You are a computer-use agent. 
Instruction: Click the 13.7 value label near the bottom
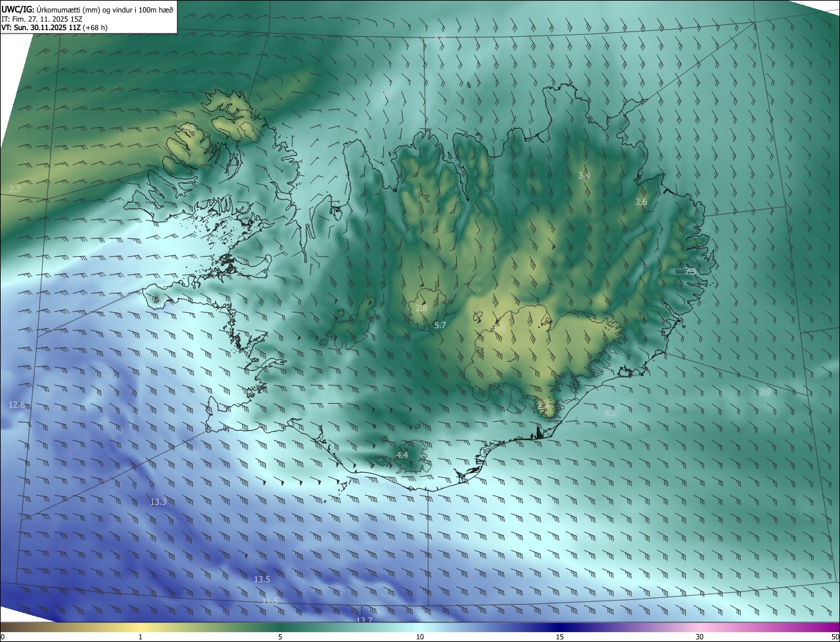point(364,620)
